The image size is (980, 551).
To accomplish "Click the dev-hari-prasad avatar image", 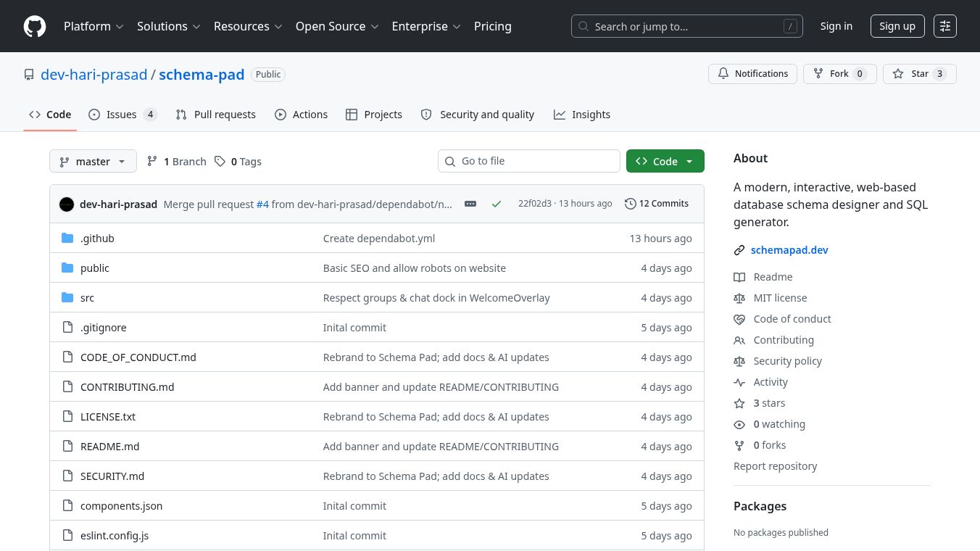I will [67, 204].
